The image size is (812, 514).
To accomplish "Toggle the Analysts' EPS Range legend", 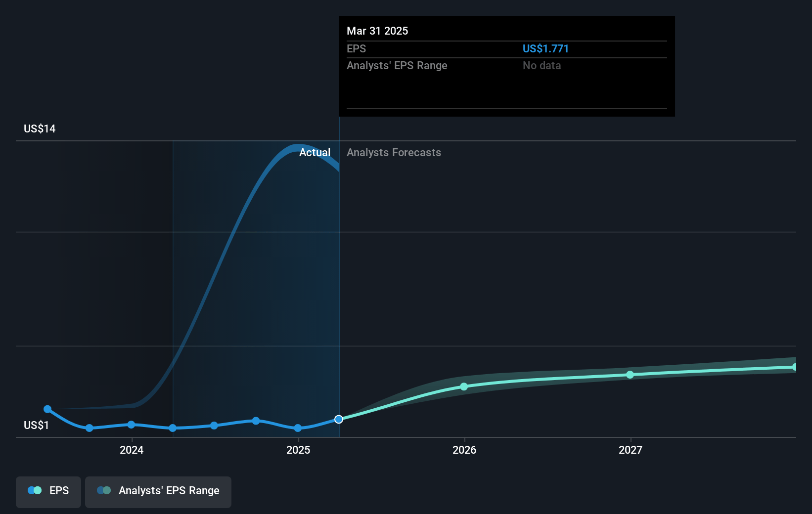I will pyautogui.click(x=158, y=492).
